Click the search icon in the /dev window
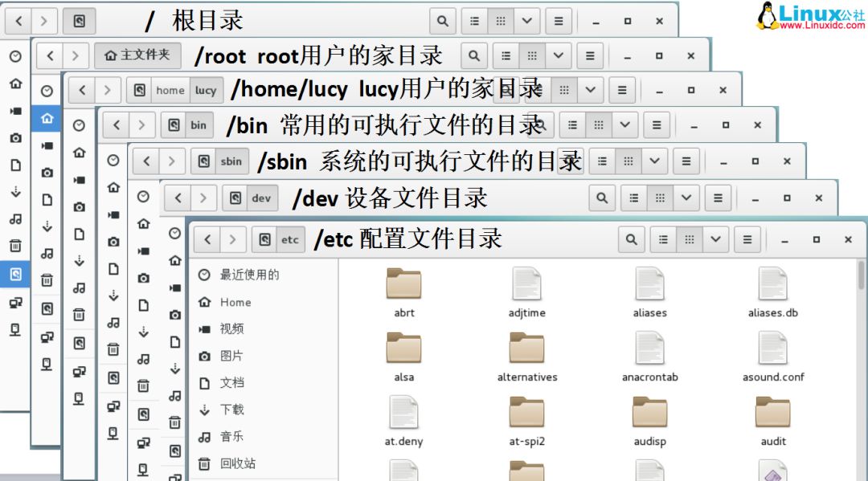 tap(602, 198)
